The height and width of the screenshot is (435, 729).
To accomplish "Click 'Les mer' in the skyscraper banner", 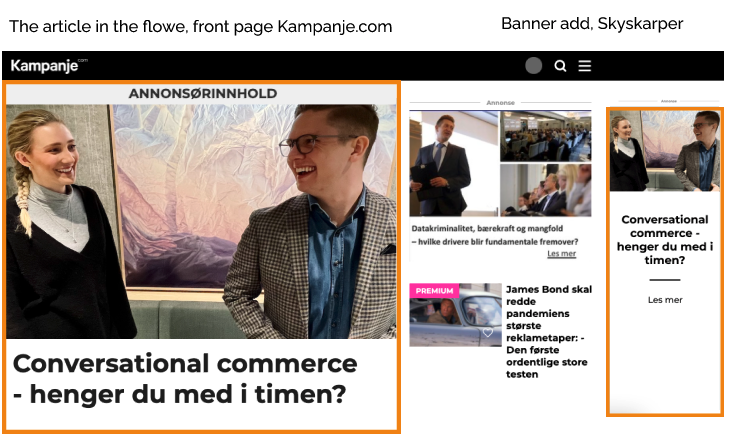I will (x=665, y=300).
